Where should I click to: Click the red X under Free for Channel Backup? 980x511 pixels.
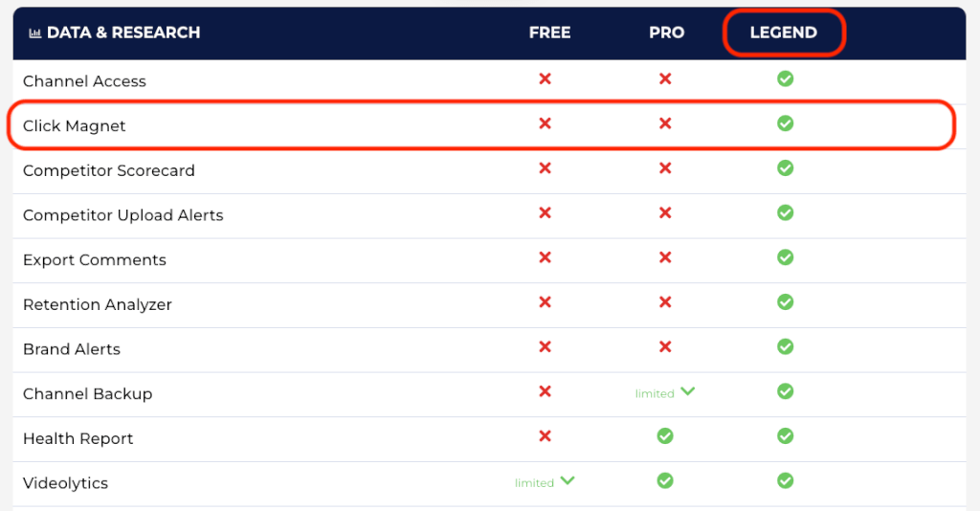click(x=545, y=391)
